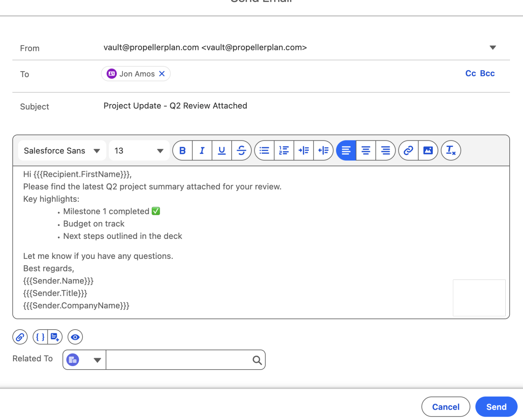
Task: Toggle strikethrough formatting
Action: point(241,150)
